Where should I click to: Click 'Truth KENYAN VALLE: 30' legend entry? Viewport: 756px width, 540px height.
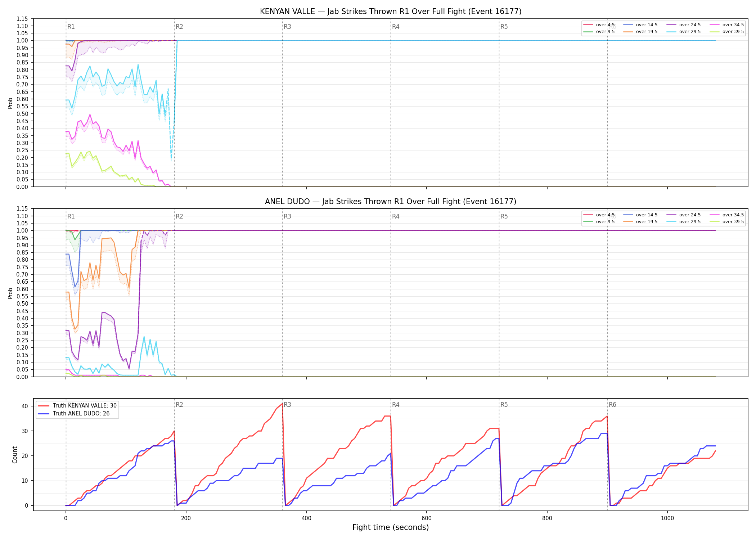pos(77,406)
